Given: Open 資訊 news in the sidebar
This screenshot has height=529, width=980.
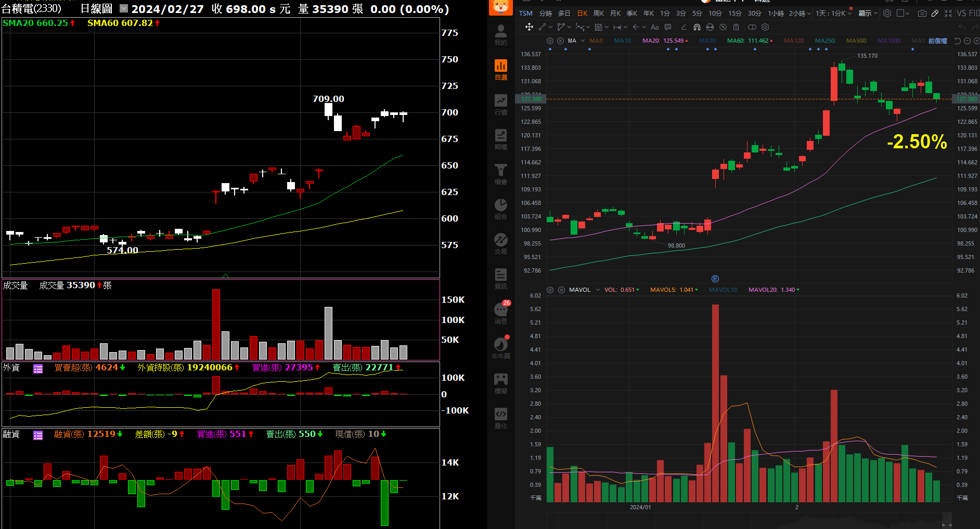Looking at the screenshot, I should pos(500,279).
